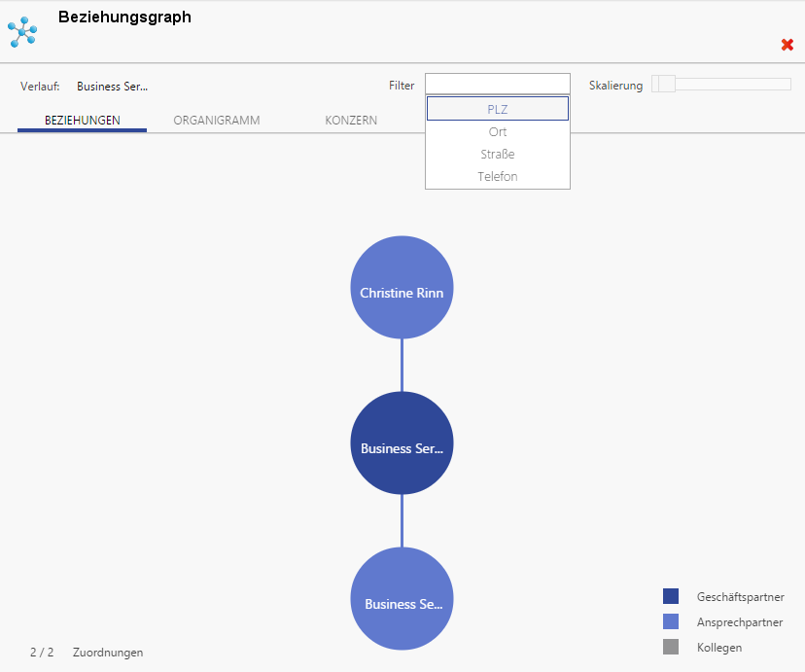Close the Beziehungsgraph with red X
This screenshot has height=672, width=805.
[x=787, y=45]
